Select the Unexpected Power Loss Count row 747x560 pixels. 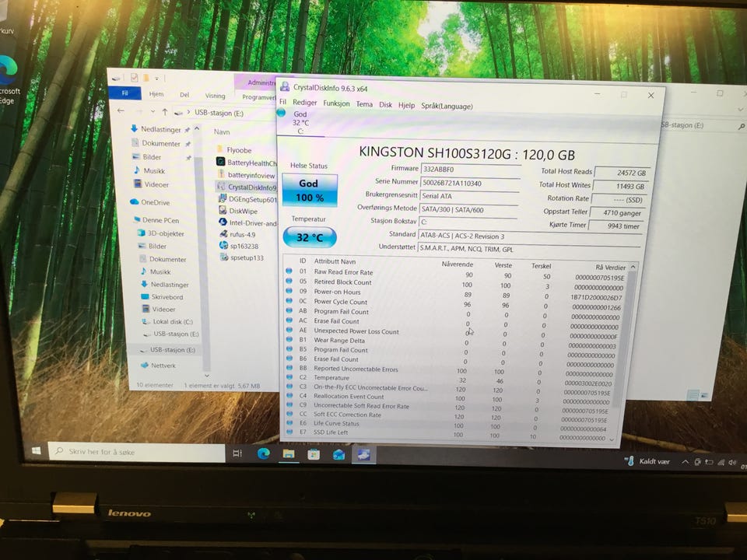pos(454,333)
